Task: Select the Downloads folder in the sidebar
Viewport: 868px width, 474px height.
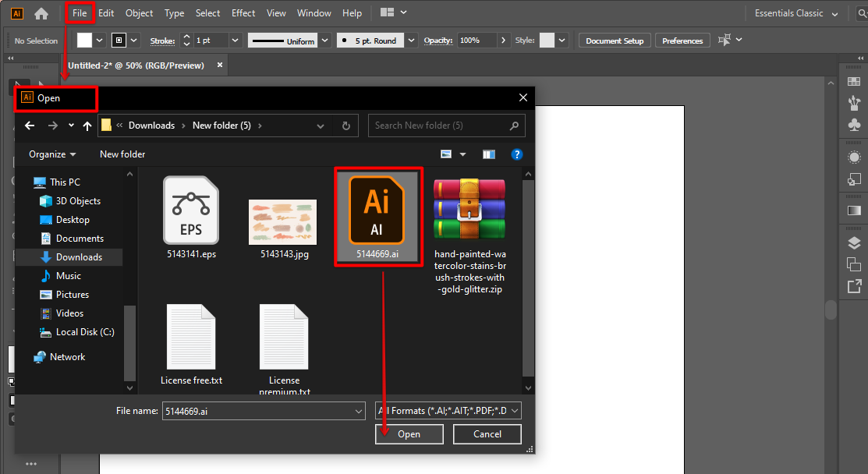Action: (x=77, y=256)
